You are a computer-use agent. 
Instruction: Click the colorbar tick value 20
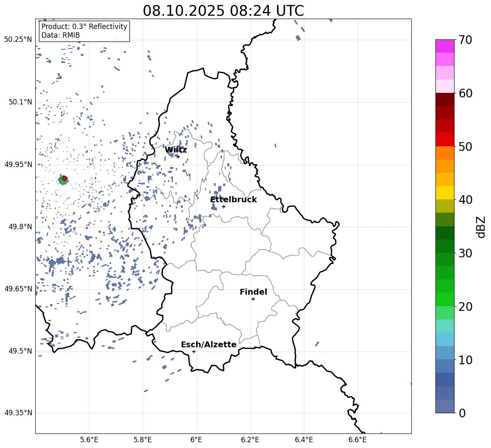(465, 307)
